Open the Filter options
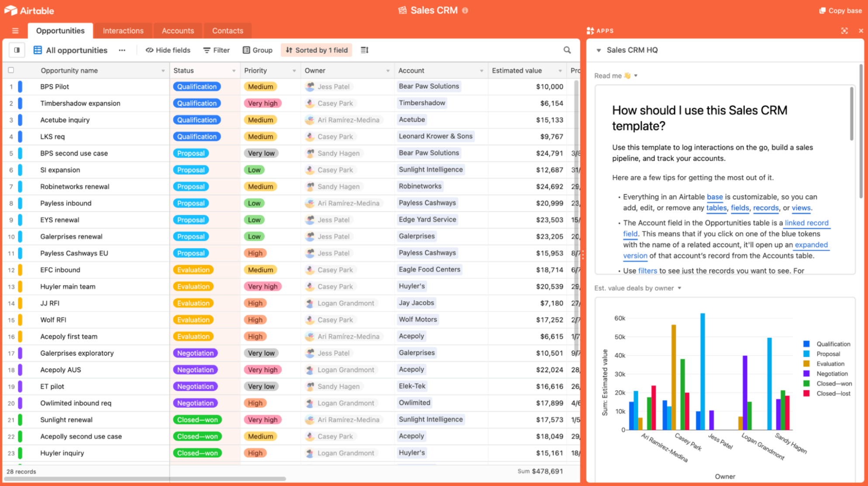The image size is (868, 486). coord(216,50)
